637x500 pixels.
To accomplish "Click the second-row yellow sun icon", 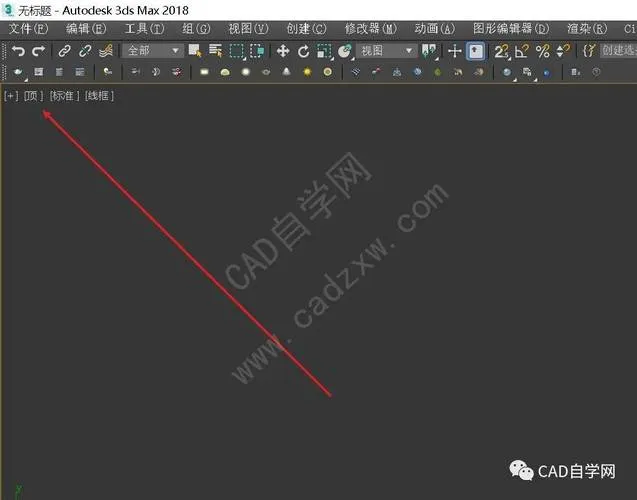I will pos(307,72).
